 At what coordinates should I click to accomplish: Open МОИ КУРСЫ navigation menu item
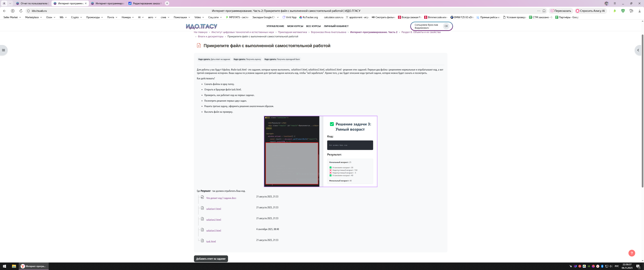pyautogui.click(x=295, y=26)
